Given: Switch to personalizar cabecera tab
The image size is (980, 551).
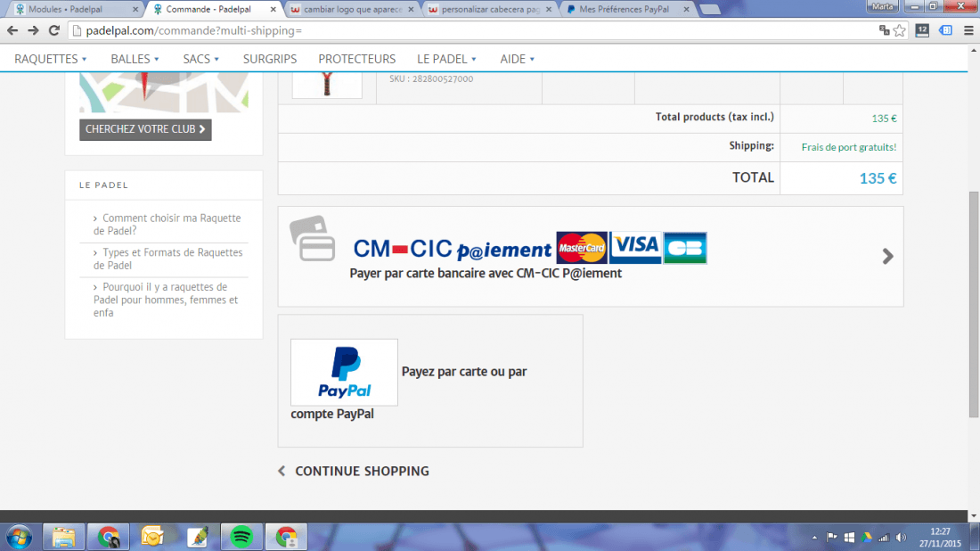Looking at the screenshot, I should point(489,10).
